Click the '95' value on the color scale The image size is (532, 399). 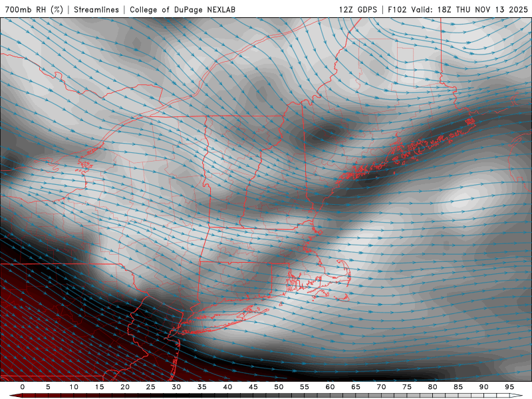point(509,387)
